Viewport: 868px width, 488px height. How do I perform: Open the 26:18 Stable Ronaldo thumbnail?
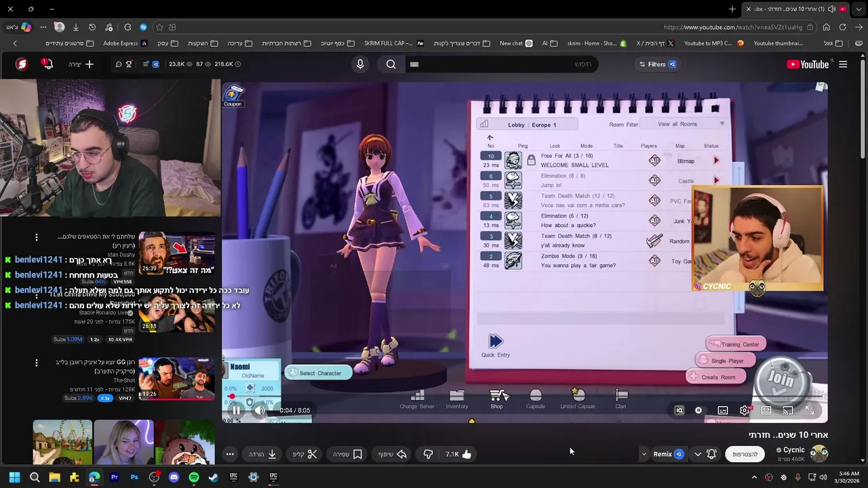click(x=177, y=311)
